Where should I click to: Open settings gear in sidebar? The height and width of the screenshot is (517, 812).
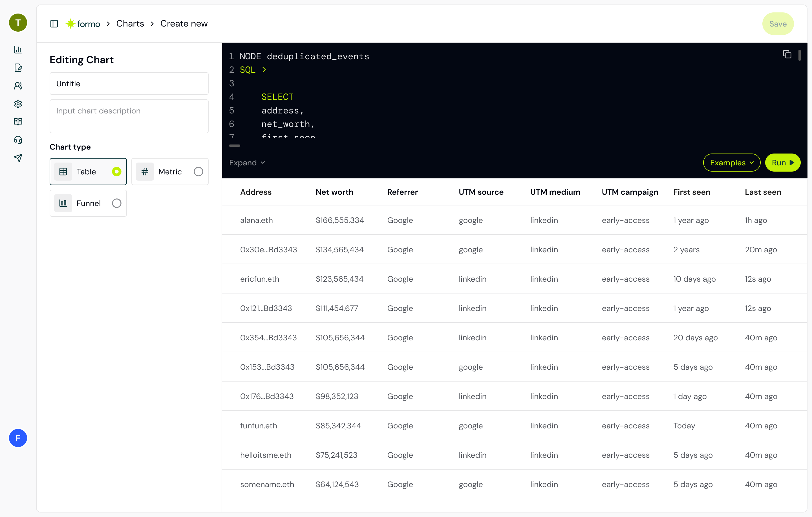(x=18, y=104)
